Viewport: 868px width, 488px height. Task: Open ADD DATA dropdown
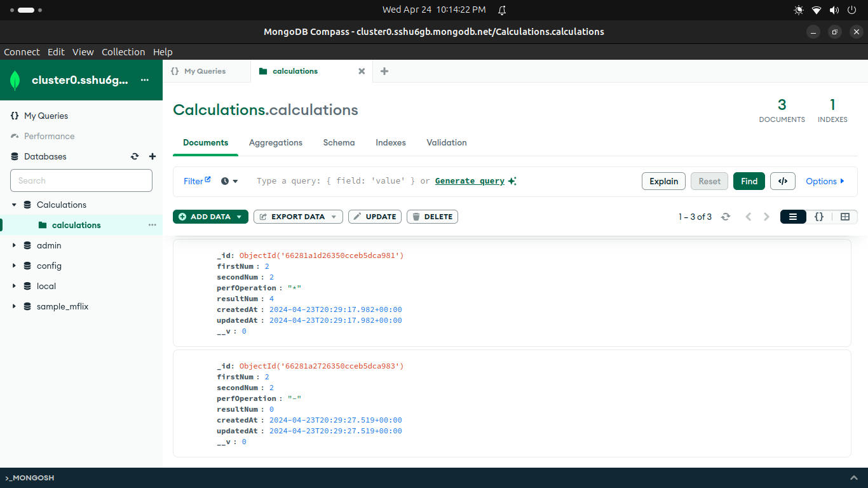tap(210, 217)
